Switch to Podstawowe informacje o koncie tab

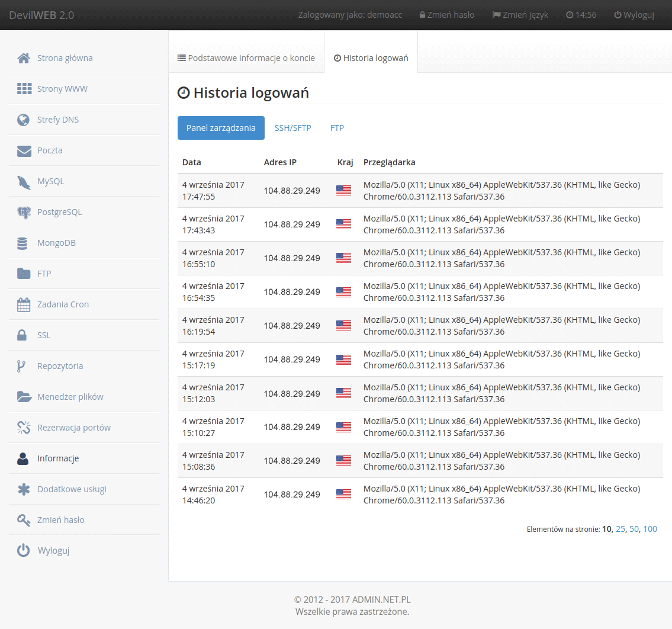(246, 58)
